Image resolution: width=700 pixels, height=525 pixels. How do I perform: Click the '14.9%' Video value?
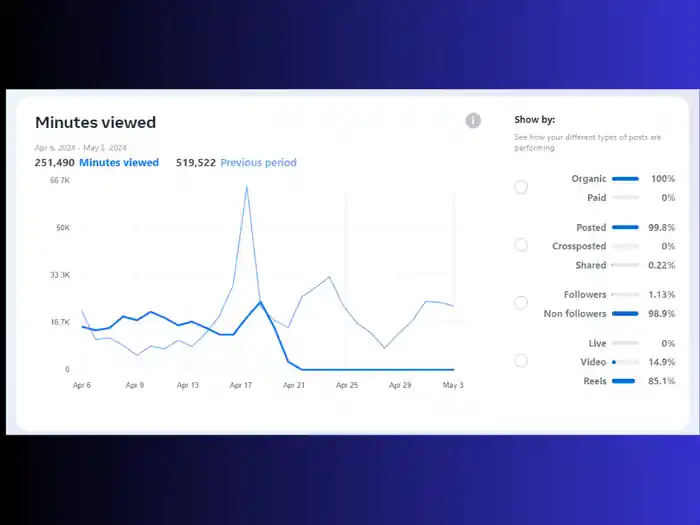click(x=662, y=362)
